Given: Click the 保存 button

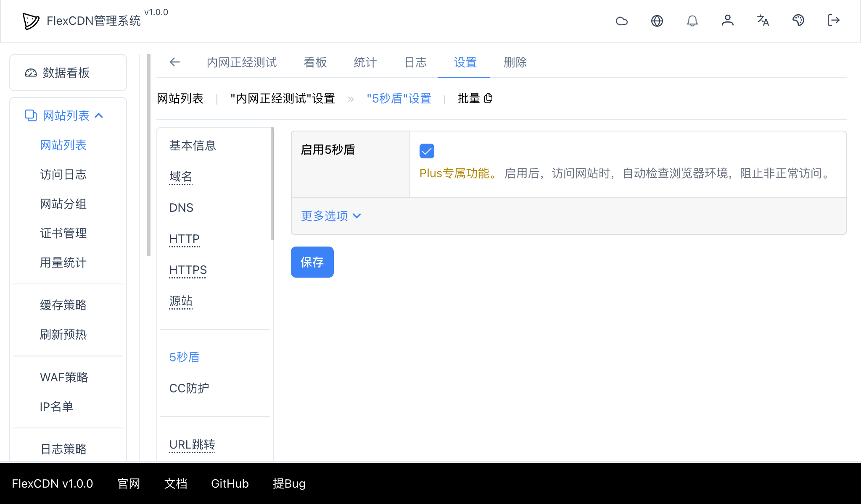Looking at the screenshot, I should pyautogui.click(x=312, y=262).
